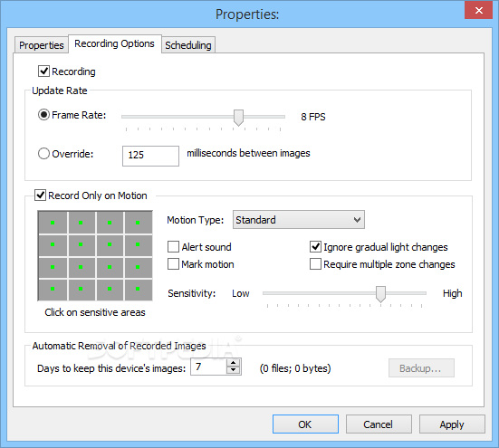Click the 'High' sensitivity label
Screen dimensions: 499x448
coord(452,293)
